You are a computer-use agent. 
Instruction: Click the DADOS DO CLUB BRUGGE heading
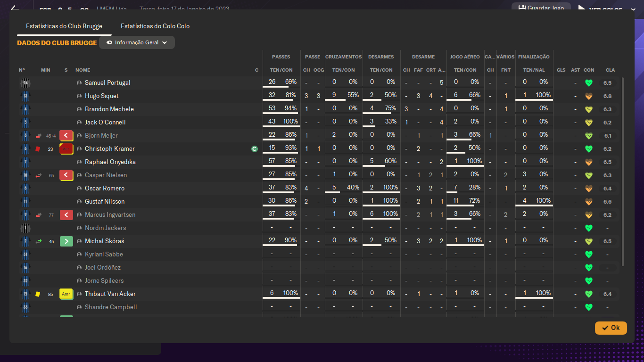(57, 43)
